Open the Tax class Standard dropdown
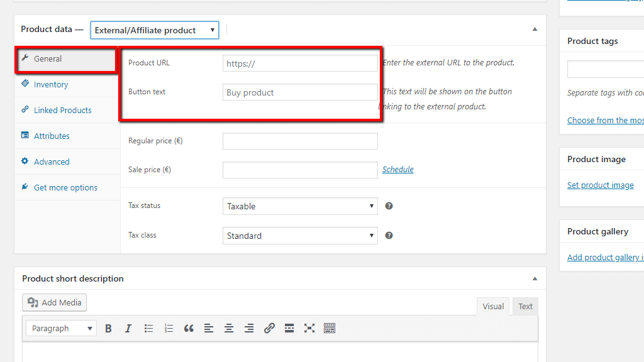Screen dimensions: 644x362 click(x=300, y=236)
